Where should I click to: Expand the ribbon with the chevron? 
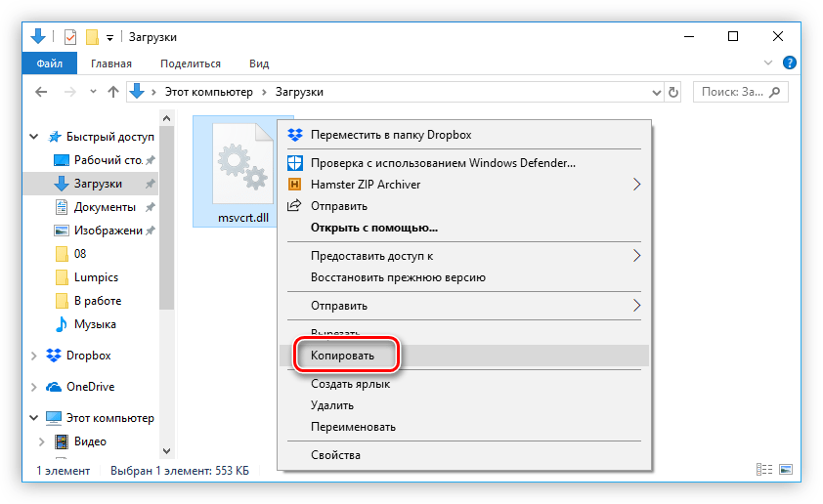click(770, 63)
